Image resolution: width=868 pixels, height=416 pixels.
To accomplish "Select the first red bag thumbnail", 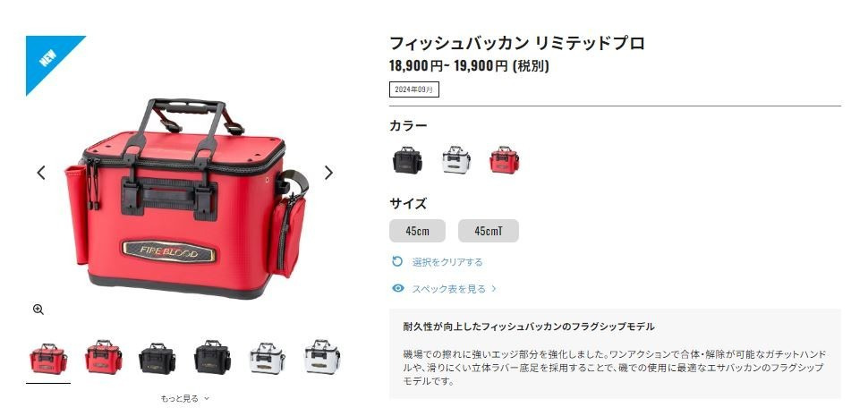I will 48,358.
